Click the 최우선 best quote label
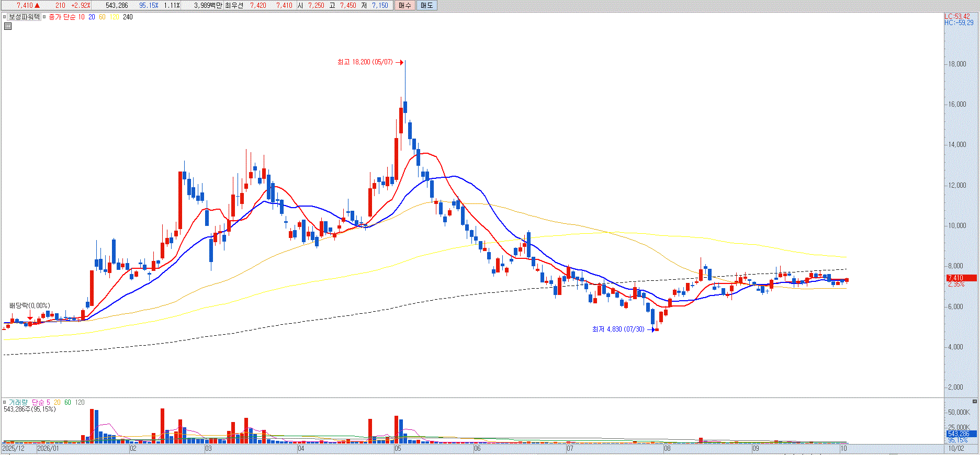 (x=234, y=5)
